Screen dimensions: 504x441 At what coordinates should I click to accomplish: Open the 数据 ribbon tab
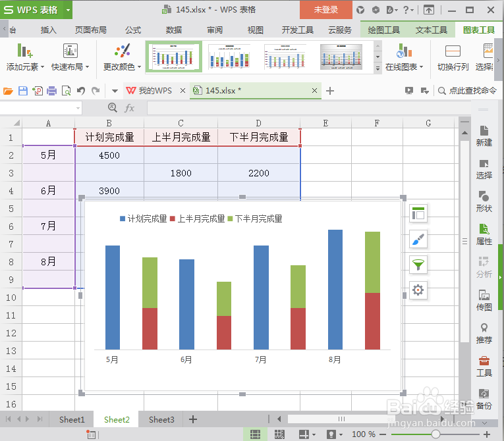174,30
